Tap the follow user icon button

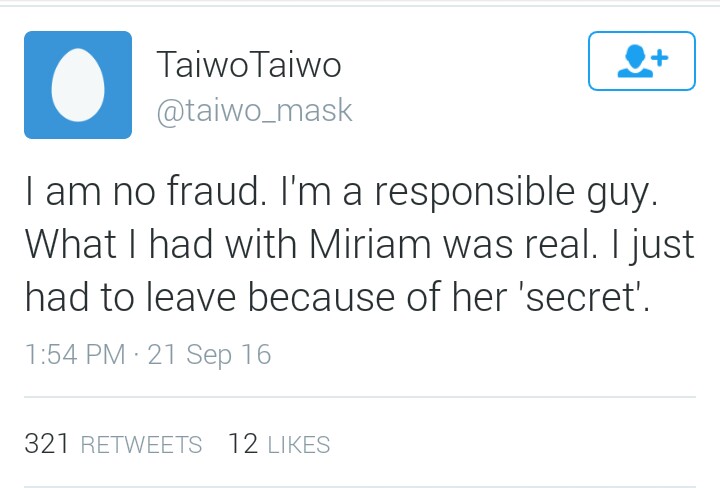click(641, 61)
